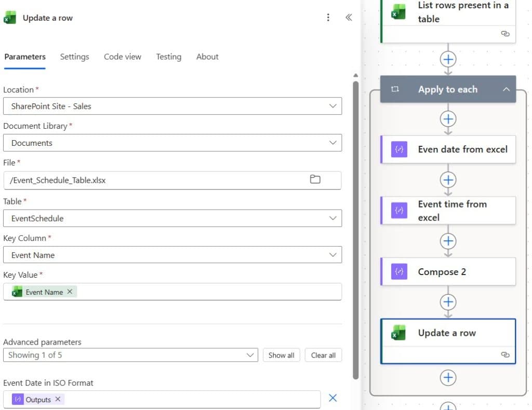Click the Update a row panel title

coord(47,18)
